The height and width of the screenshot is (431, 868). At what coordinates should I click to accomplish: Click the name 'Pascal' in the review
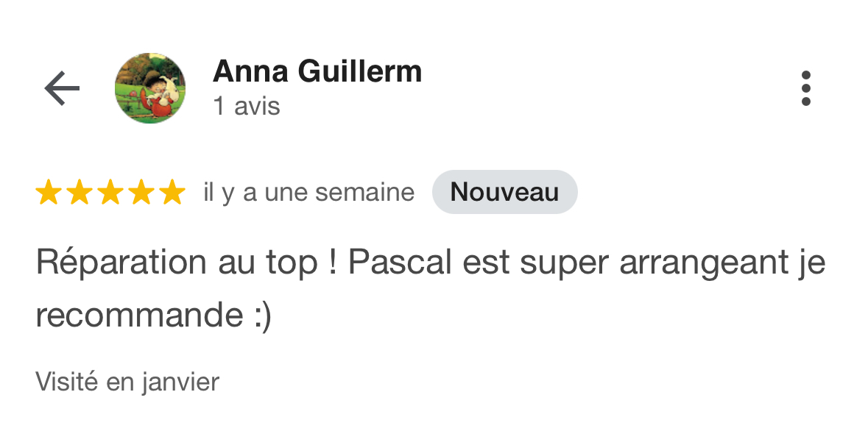pos(400,263)
